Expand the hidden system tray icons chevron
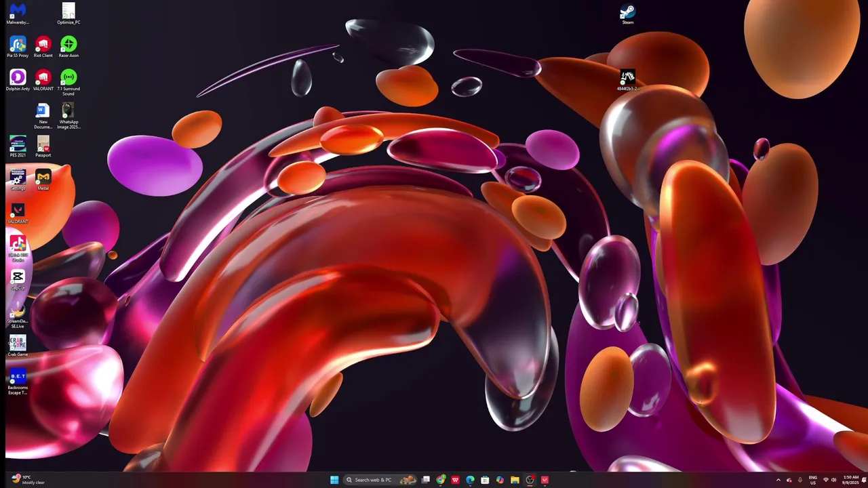This screenshot has height=488, width=868. click(x=778, y=480)
